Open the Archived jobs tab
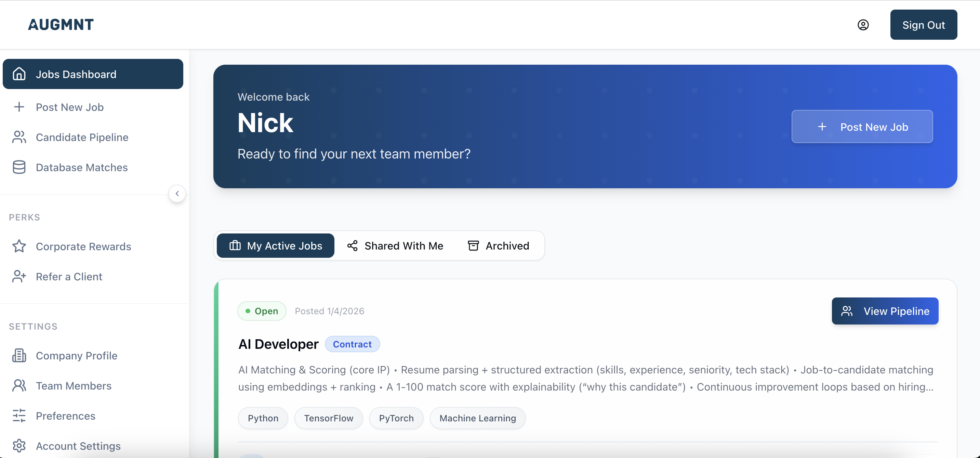The width and height of the screenshot is (980, 458). pyautogui.click(x=498, y=245)
